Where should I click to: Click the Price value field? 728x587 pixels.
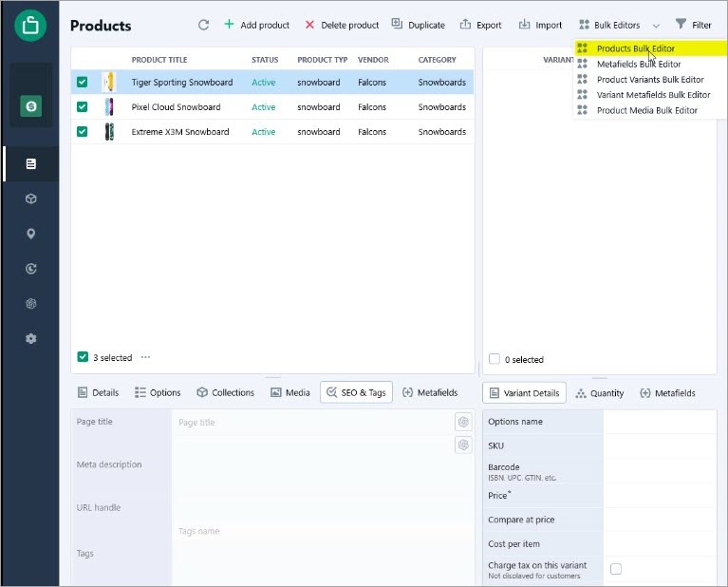click(x=660, y=496)
